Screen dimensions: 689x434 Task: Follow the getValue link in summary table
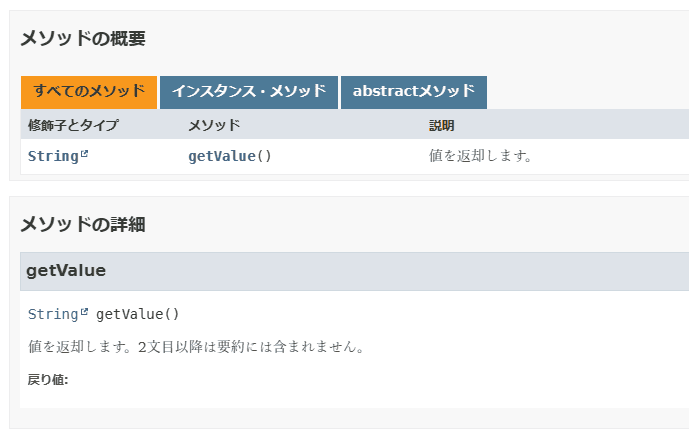pyautogui.click(x=221, y=156)
